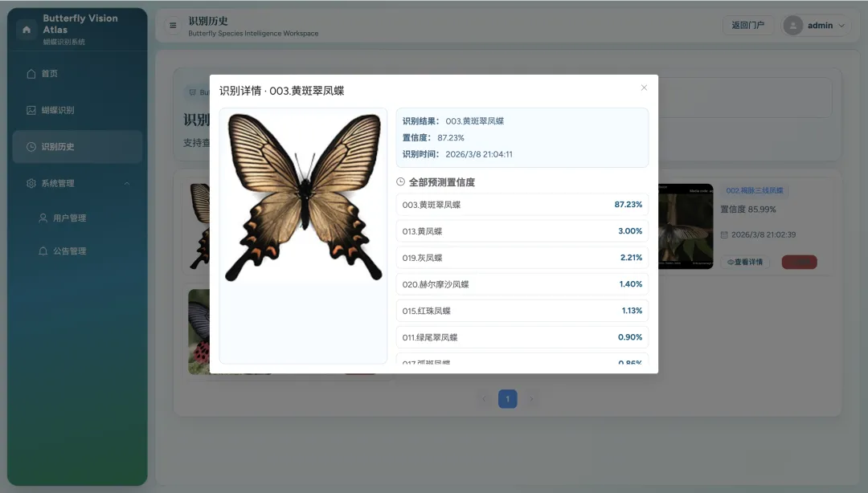Select the 020.赫尔摩沙凤蝶 1.40% row
The image size is (868, 493).
tap(522, 284)
